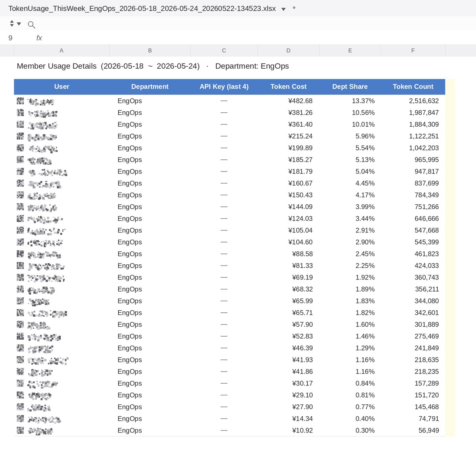This screenshot has height=454, width=476.
Task: Select the 10.56% share cell
Action: coord(350,113)
